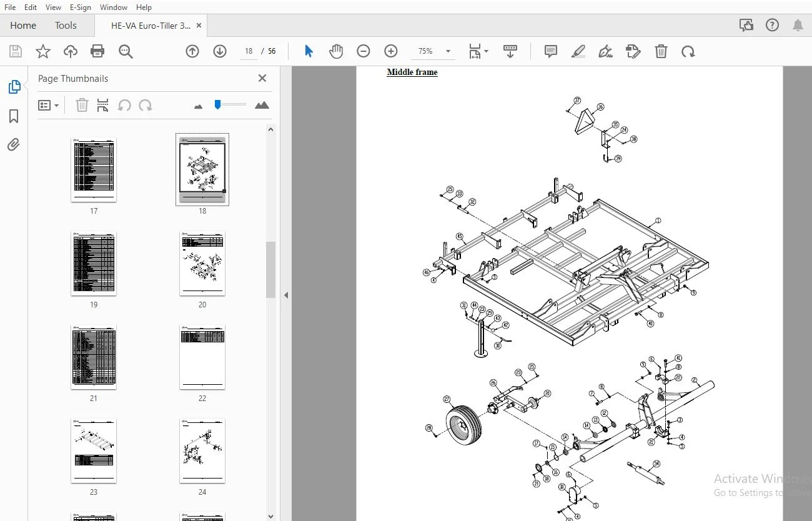Add the file to starred with the star icon

[42, 51]
